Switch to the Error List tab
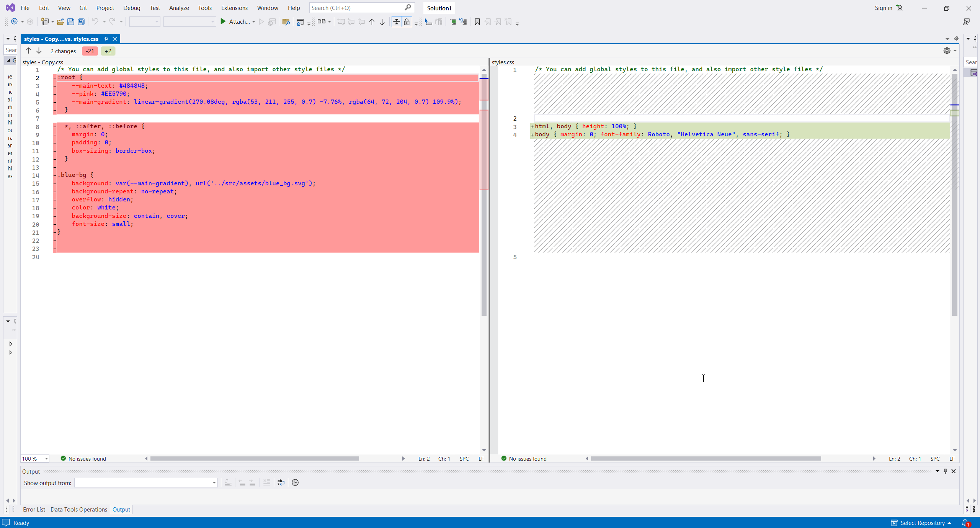The height and width of the screenshot is (528, 980). [x=34, y=509]
